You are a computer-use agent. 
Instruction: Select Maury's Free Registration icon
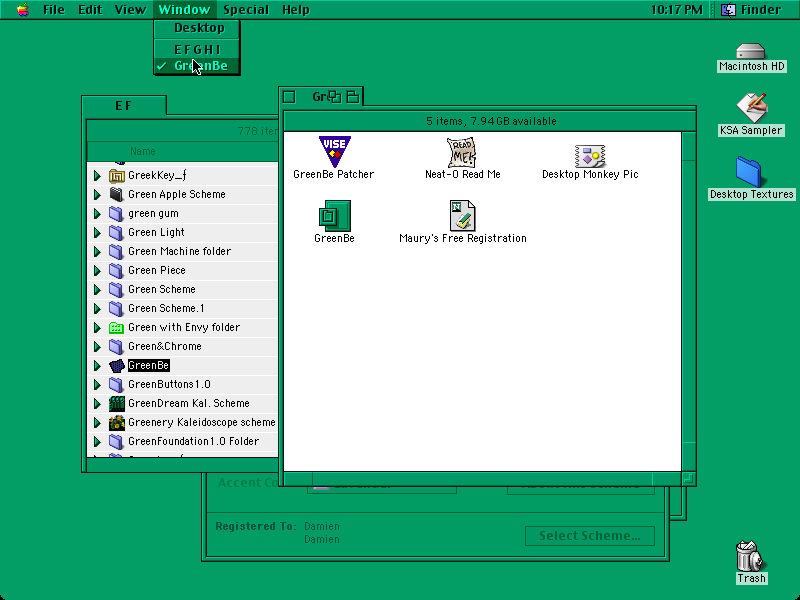click(x=462, y=216)
